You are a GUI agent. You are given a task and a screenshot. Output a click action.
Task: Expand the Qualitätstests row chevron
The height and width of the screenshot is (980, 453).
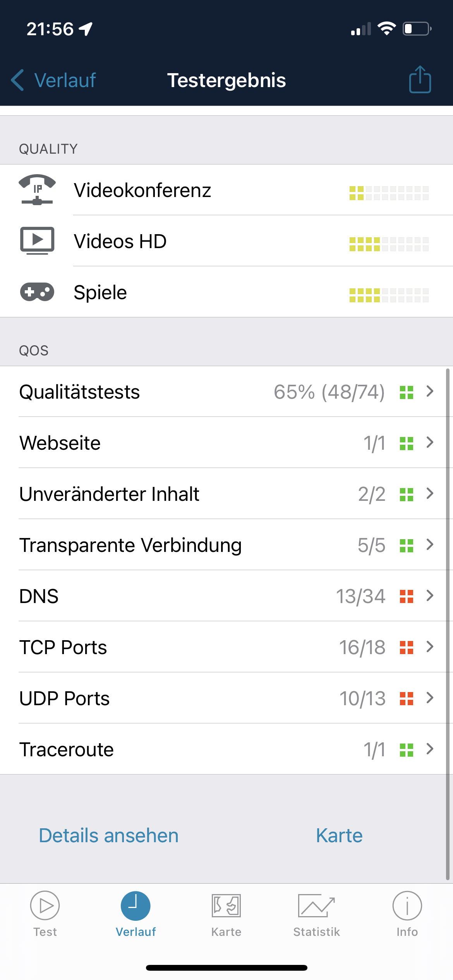point(429,391)
